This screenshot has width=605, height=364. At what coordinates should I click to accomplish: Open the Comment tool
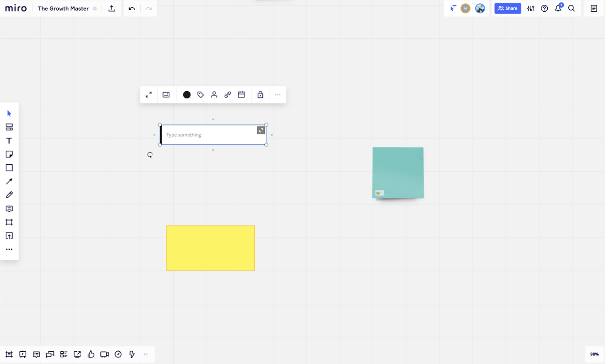9,208
